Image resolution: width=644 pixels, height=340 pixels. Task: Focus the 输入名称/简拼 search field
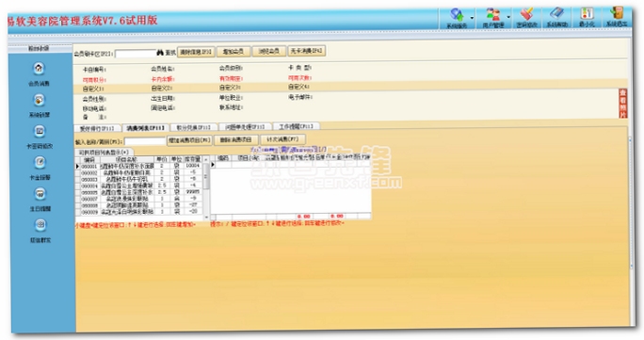click(145, 141)
